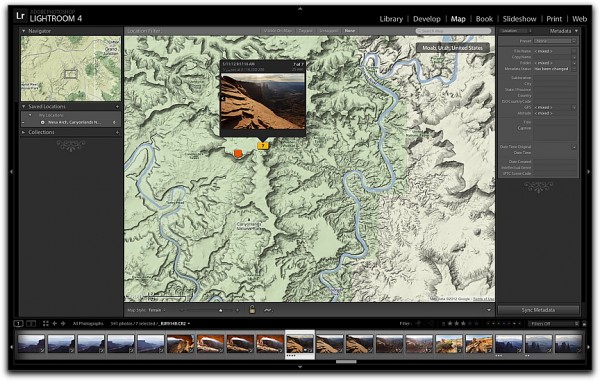The image size is (600, 381).
Task: Open metadata set Location dropdown
Action: tap(517, 31)
